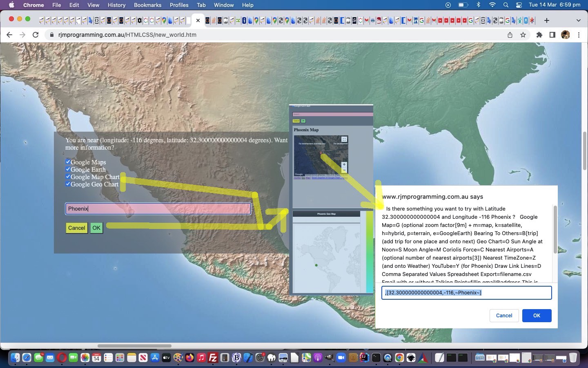Bookmark this page with star icon
This screenshot has width=588, height=368.
pos(523,35)
